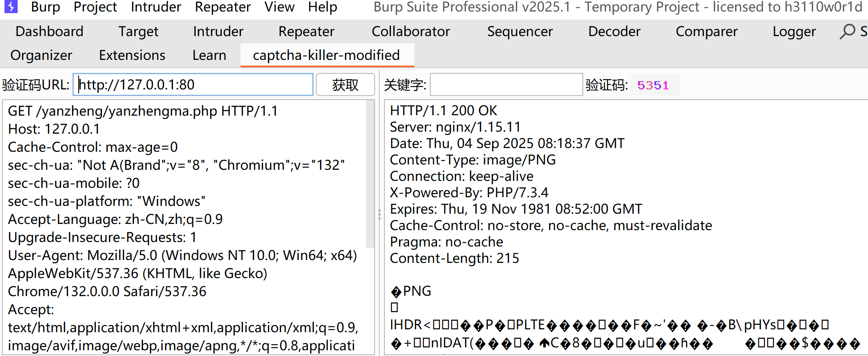This screenshot has width=868, height=356.
Task: Click the Accept-Language header line
Action: coord(115,219)
